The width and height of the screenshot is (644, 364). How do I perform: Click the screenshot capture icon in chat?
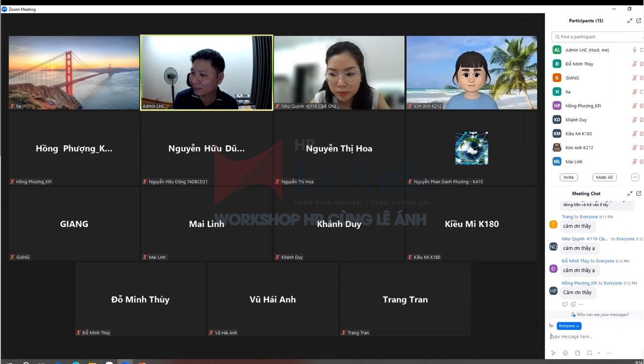point(589,353)
